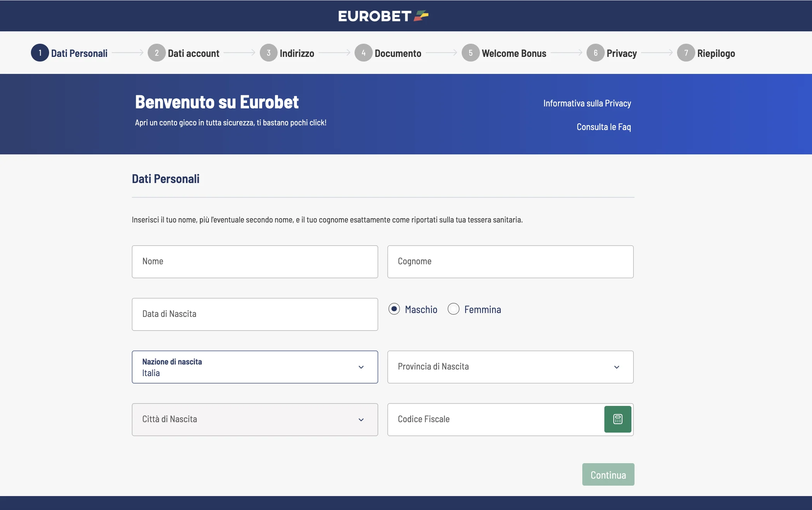Switch to the Dati account step
The height and width of the screenshot is (510, 812).
193,53
